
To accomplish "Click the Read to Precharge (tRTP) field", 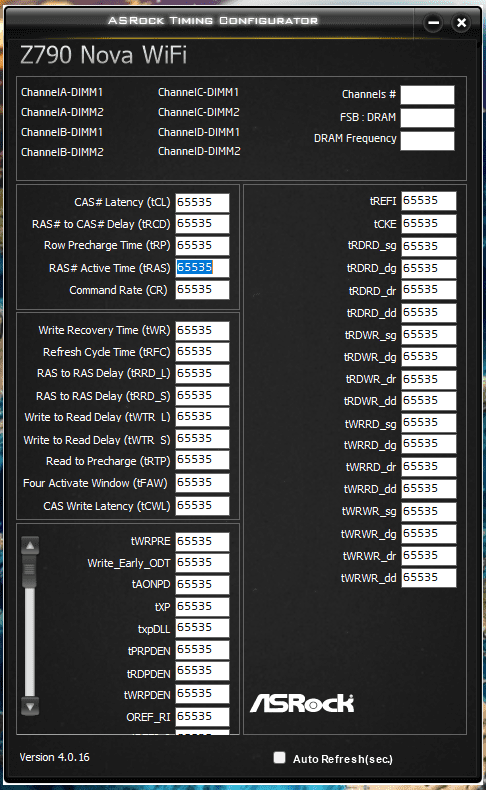I will pyautogui.click(x=202, y=460).
